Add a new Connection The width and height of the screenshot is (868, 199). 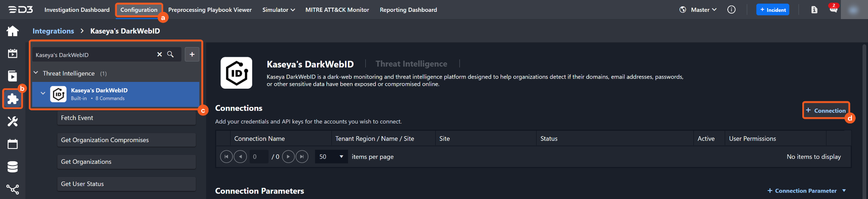click(826, 110)
